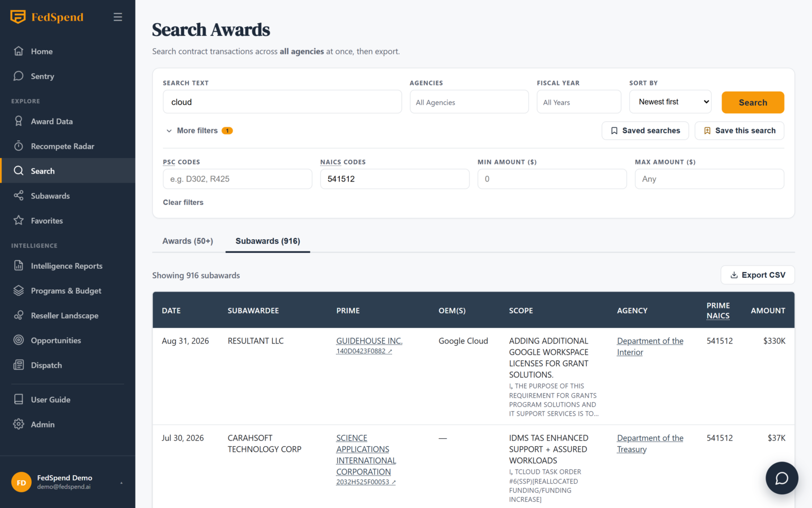
Task: Click the User Guide book icon
Action: tap(19, 400)
